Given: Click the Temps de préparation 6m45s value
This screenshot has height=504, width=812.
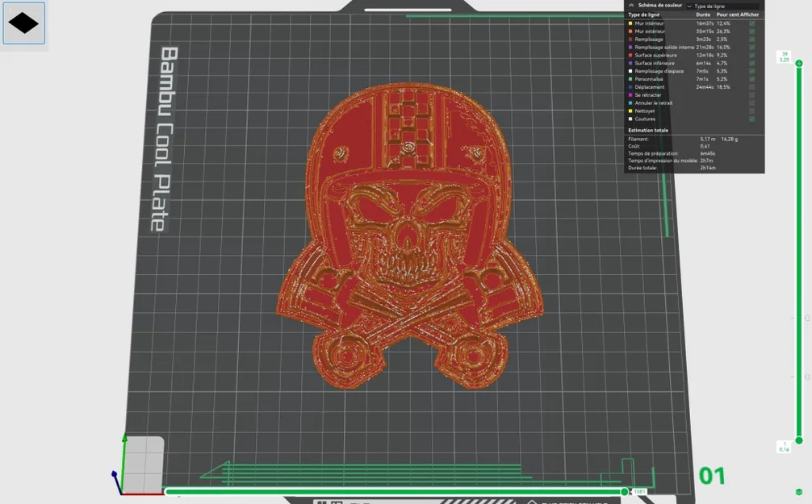Looking at the screenshot, I should 707,154.
